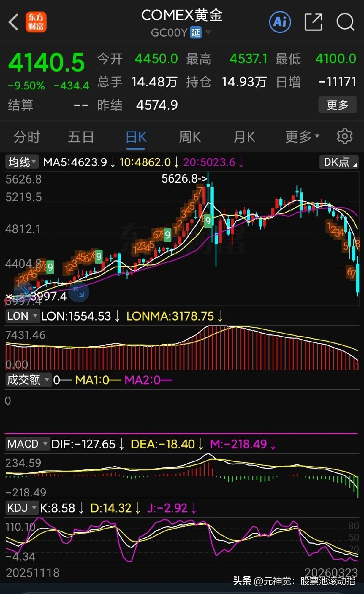Open the MACD indicator dropdown

27,444
